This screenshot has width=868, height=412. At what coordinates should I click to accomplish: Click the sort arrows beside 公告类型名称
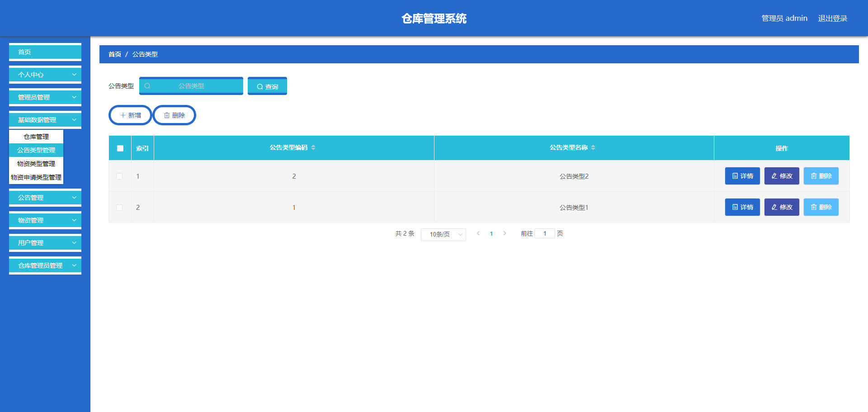click(x=593, y=147)
